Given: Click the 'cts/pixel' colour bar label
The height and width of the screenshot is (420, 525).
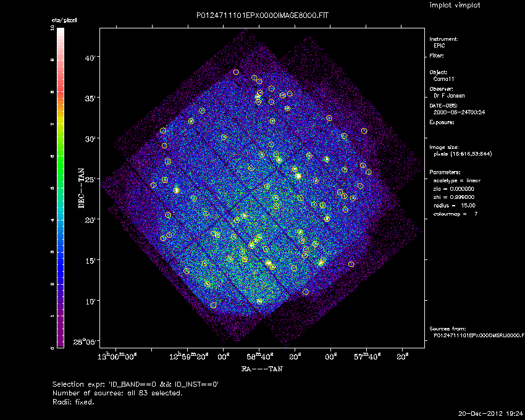Looking at the screenshot, I should tap(64, 20).
